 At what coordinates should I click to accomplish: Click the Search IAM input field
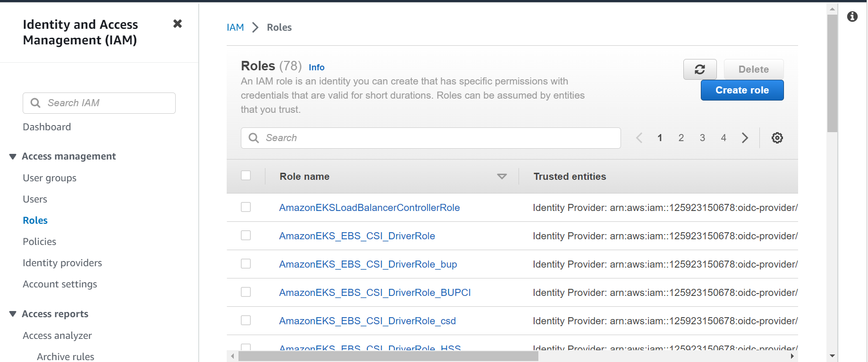point(99,103)
